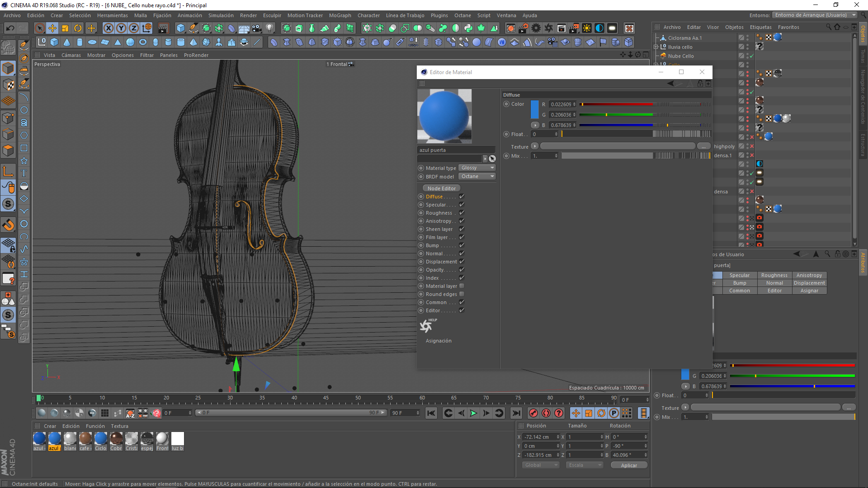Click the blue Diffuse color swatch
Screen dimensions: 868x488
(534, 109)
